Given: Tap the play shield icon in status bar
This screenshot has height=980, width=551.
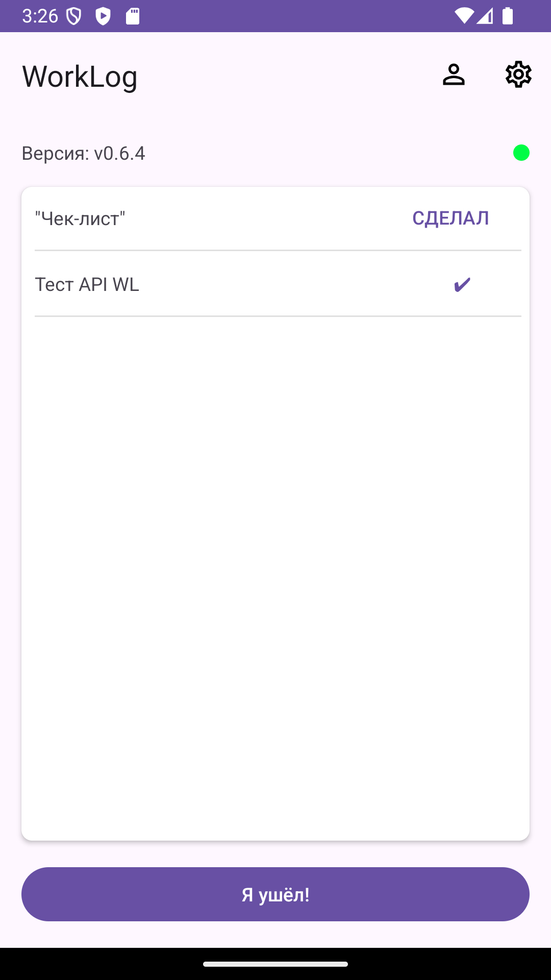Looking at the screenshot, I should click(104, 15).
